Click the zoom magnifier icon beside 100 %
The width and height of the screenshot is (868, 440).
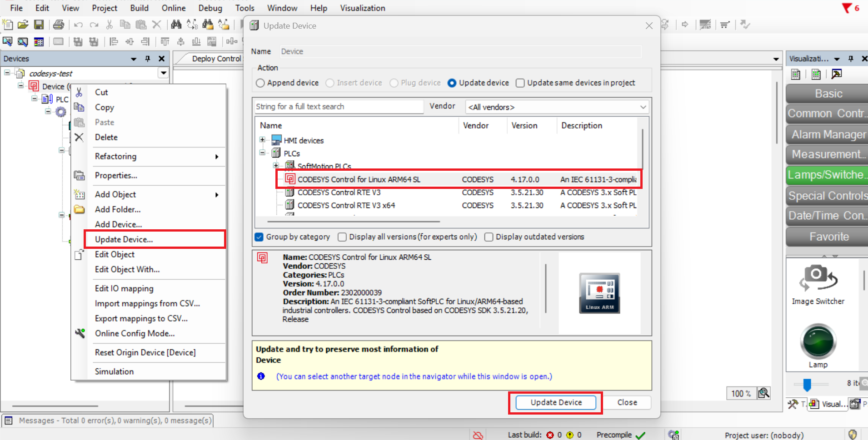[763, 393]
